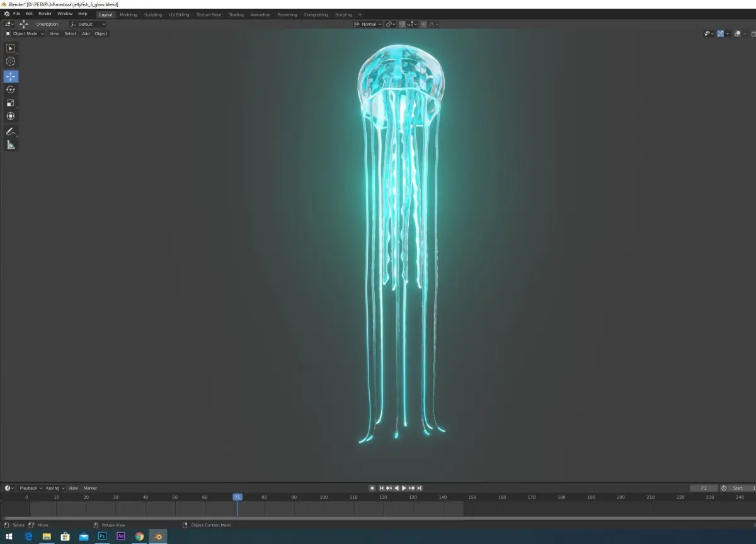Open the viewport View menu
This screenshot has width=756, height=544.
pyautogui.click(x=54, y=33)
